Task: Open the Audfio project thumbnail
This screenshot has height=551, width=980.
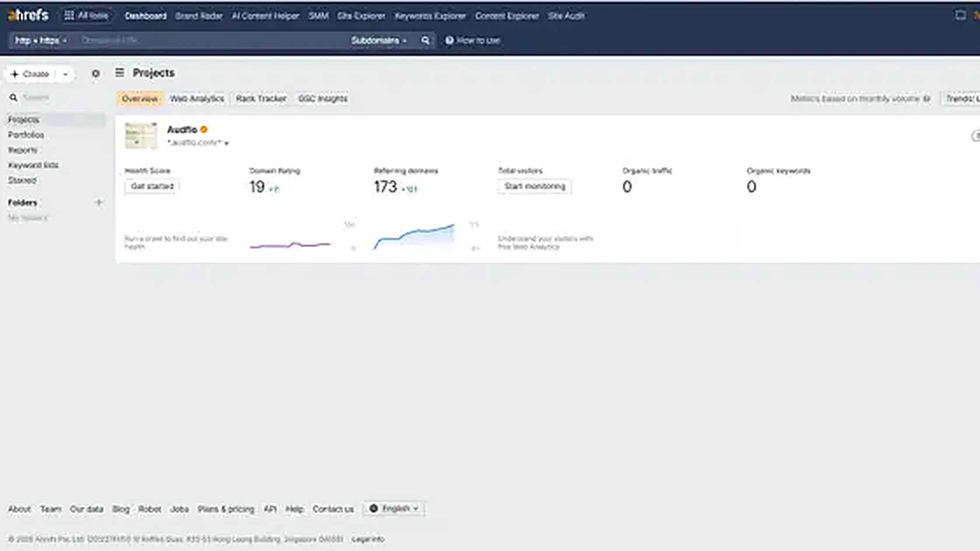Action: [x=141, y=136]
